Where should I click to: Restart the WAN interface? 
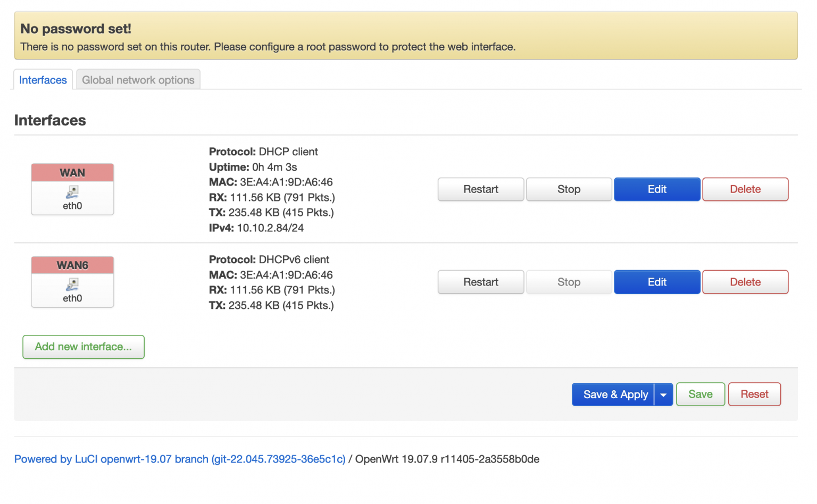(x=480, y=189)
